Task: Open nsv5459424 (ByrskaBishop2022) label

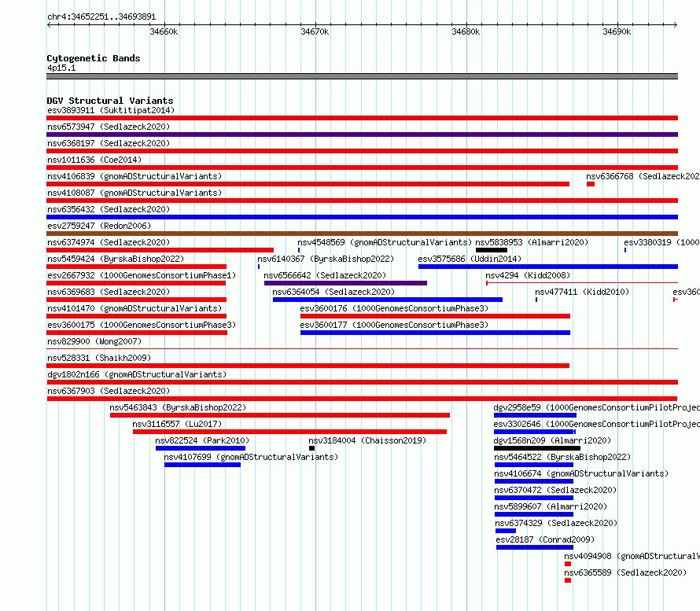Action: coord(116,259)
